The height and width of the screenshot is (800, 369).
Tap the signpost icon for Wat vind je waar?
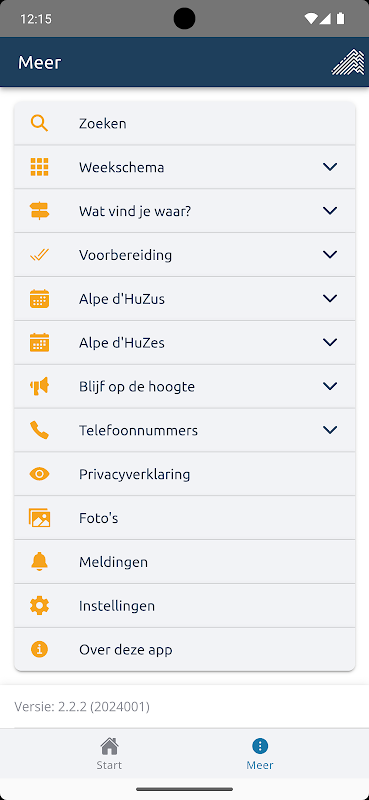(39, 211)
